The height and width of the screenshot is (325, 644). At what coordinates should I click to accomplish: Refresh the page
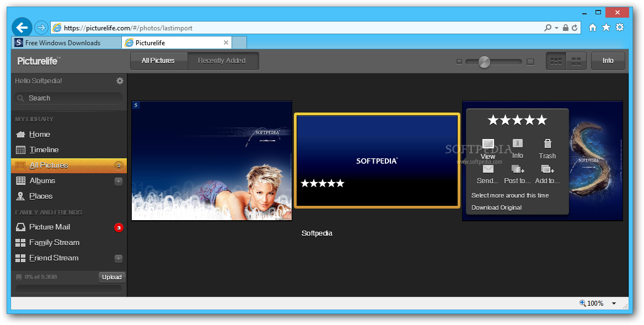pyautogui.click(x=575, y=28)
